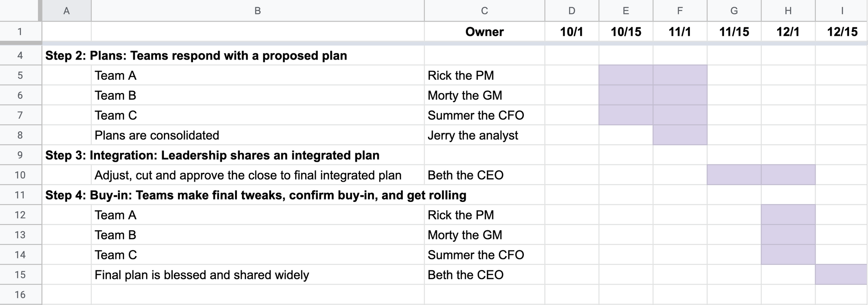Select the column G header

pos(734,11)
